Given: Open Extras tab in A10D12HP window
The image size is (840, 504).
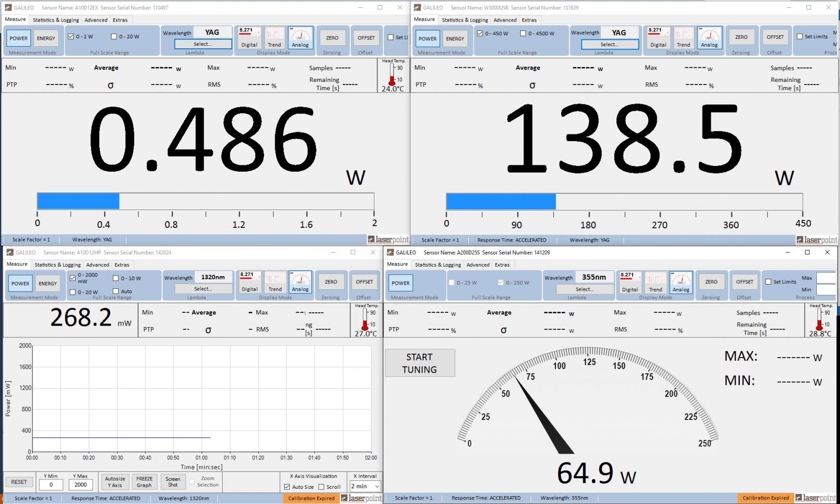Looking at the screenshot, I should click(x=122, y=265).
